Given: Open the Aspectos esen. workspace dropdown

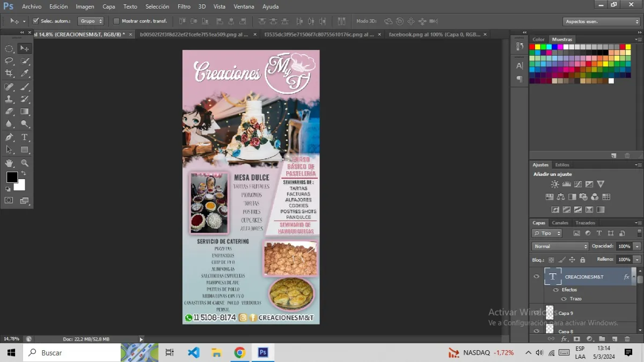Looking at the screenshot, I should (602, 21).
